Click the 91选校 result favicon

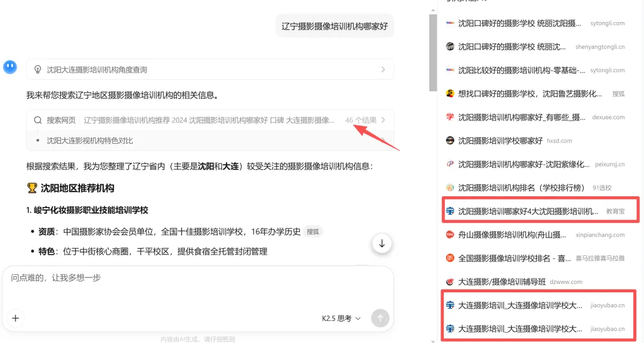450,188
